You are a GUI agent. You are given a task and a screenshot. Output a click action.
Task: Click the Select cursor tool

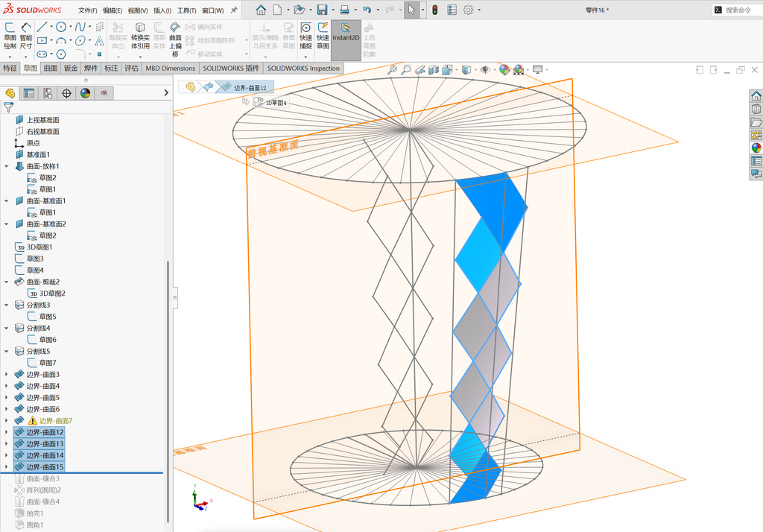click(411, 10)
